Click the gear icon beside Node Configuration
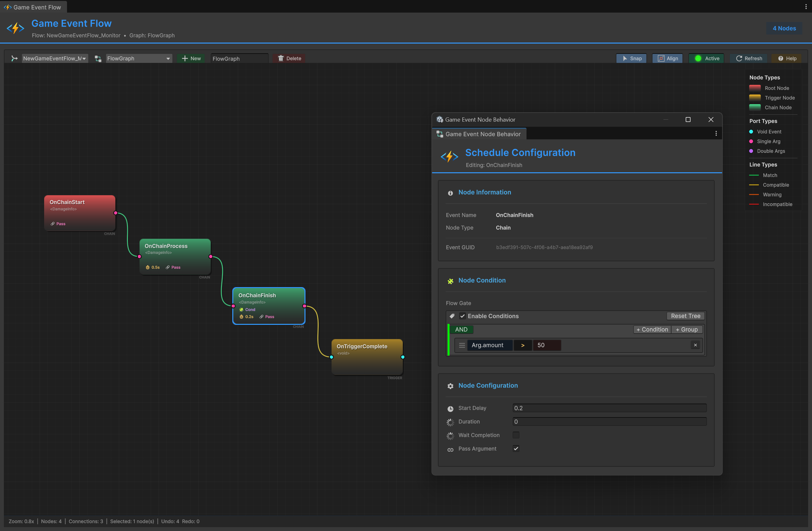The height and width of the screenshot is (531, 812). [450, 386]
